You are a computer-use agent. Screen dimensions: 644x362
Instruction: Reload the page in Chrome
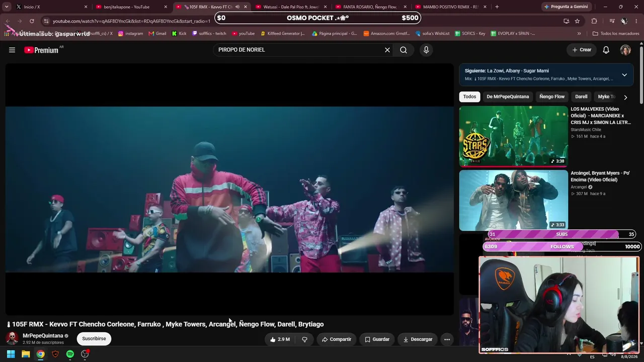point(32,21)
